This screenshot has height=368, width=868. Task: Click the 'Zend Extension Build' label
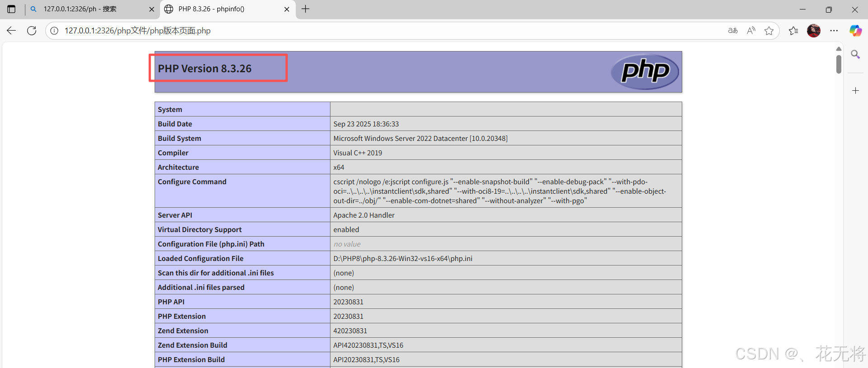pyautogui.click(x=193, y=345)
